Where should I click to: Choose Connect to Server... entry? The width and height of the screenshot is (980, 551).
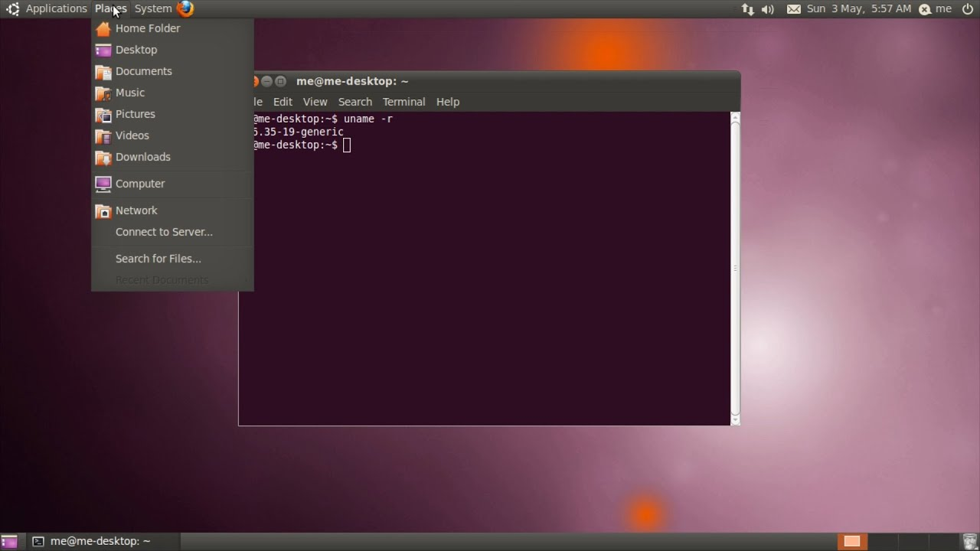tap(172, 232)
